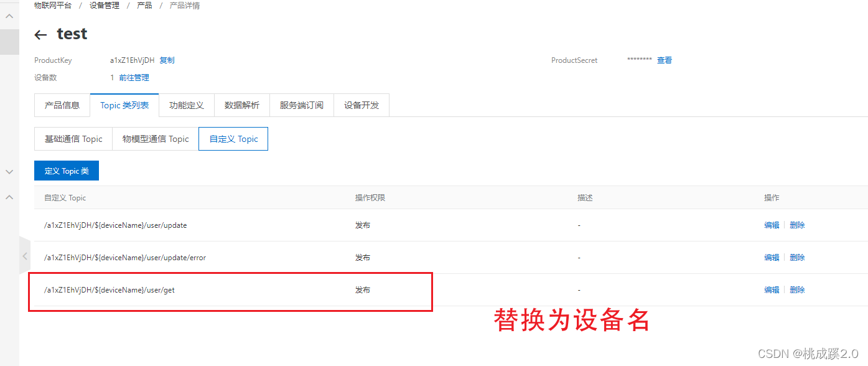Delete the user/get topic row
868x366 pixels.
(797, 290)
